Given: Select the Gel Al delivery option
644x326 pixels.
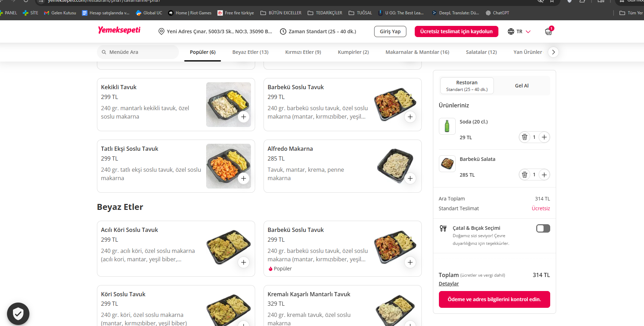Looking at the screenshot, I should 521,86.
